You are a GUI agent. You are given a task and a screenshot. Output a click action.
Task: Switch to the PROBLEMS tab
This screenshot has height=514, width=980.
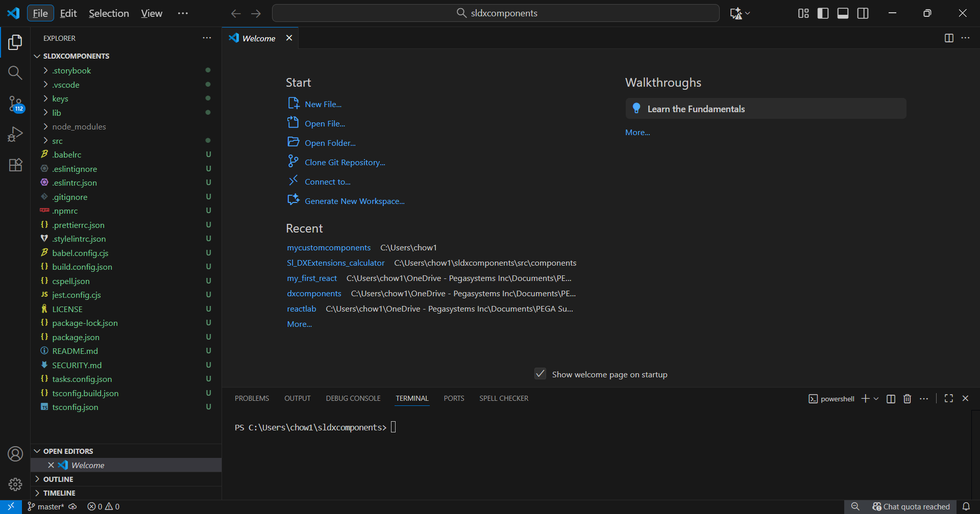[x=252, y=398]
